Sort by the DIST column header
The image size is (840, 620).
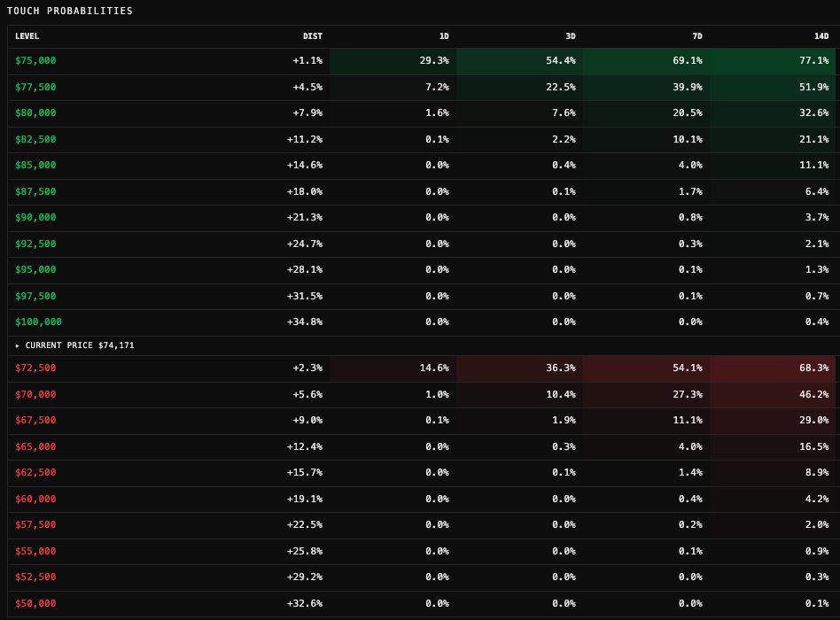pos(312,36)
